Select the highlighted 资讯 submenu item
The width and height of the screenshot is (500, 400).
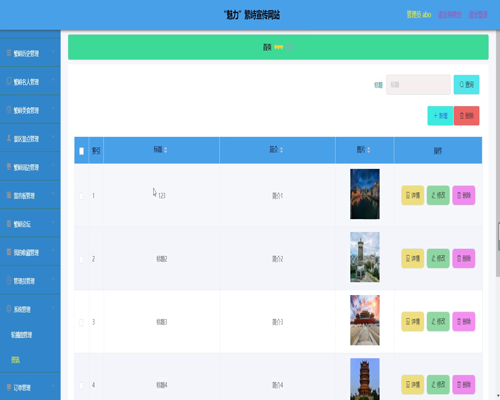15,360
